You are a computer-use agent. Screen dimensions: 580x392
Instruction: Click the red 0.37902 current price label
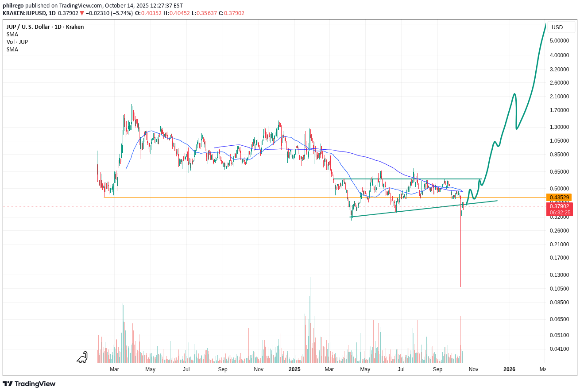coord(559,206)
